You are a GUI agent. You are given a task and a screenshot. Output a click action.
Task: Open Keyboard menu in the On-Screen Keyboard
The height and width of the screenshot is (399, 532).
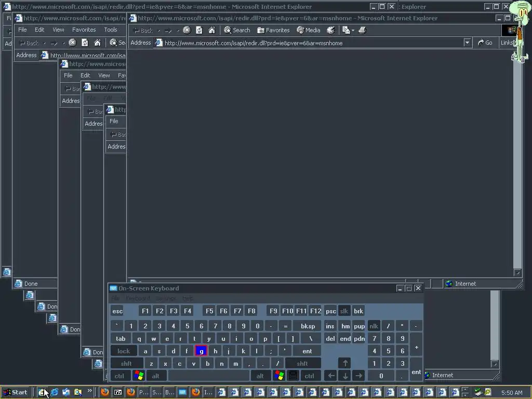(138, 298)
